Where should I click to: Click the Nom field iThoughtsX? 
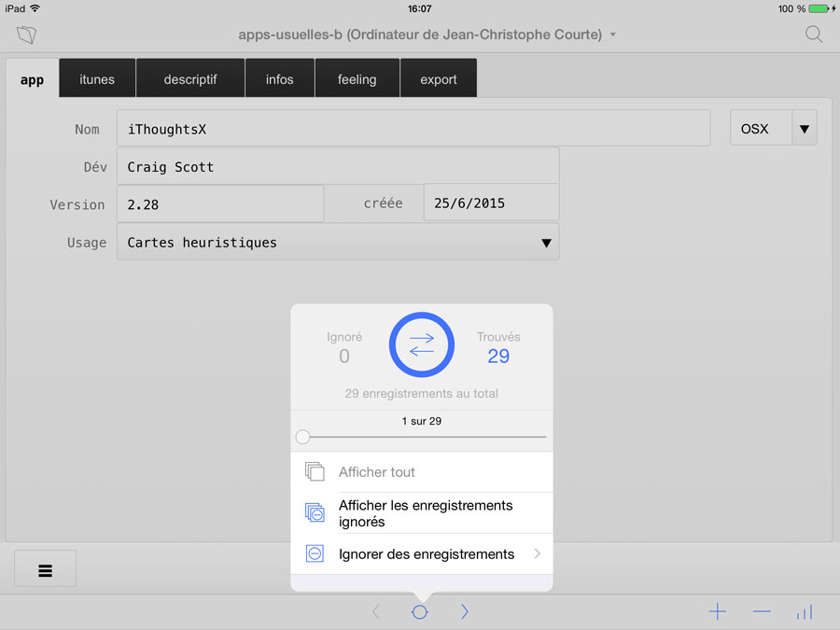413,128
